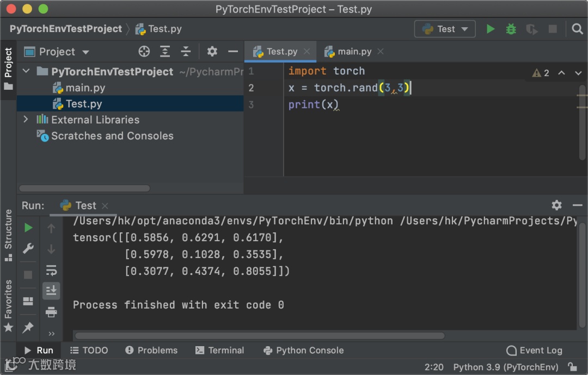
Task: Expand the External Libraries node
Action: (26, 119)
